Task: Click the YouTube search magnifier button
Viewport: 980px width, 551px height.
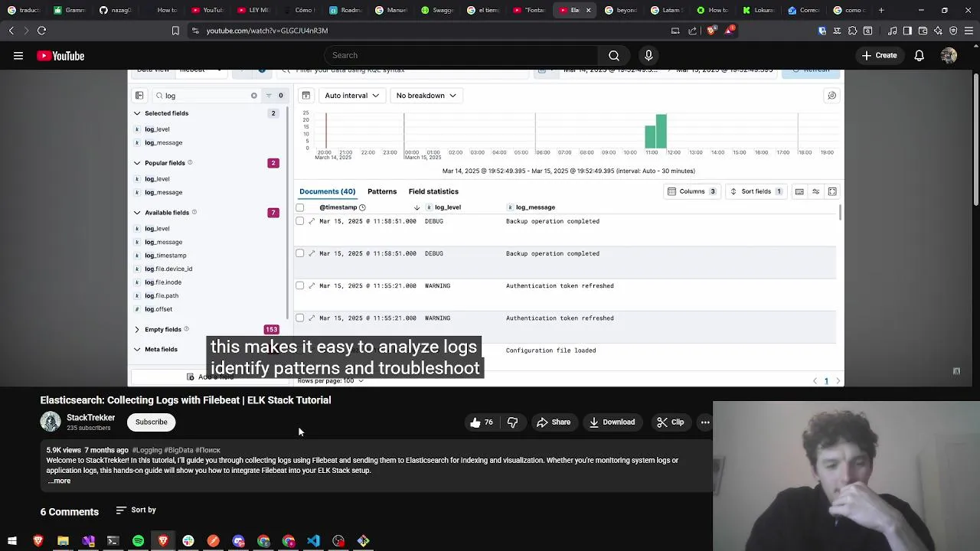Action: click(x=613, y=55)
